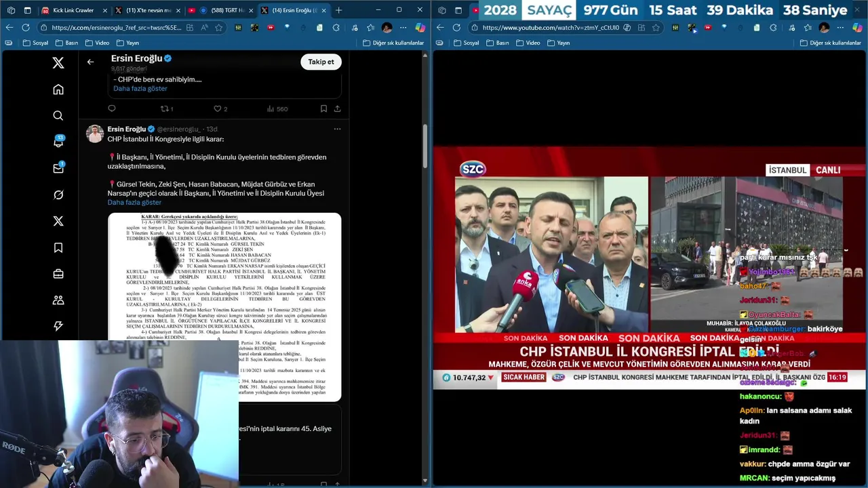Open X home via logo in sidebar

(x=58, y=63)
